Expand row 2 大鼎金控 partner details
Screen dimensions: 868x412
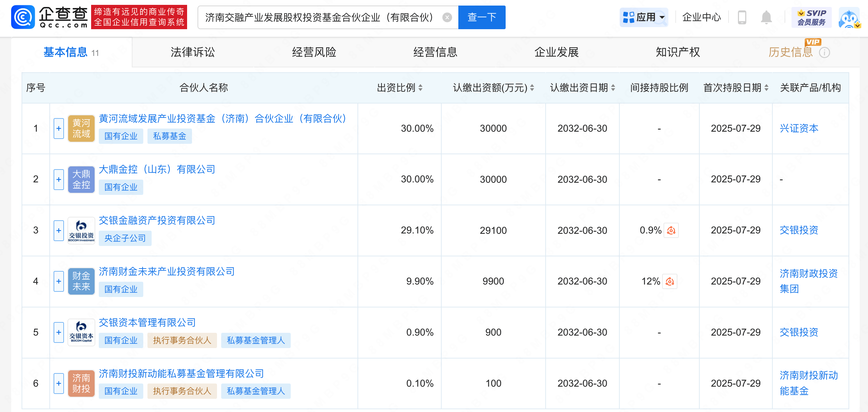coord(59,180)
